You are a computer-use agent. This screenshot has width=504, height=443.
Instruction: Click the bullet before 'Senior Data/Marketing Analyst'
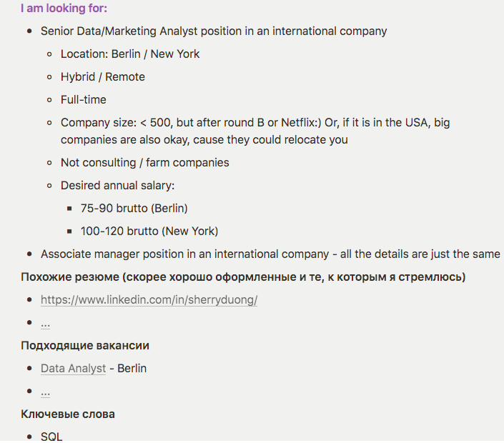29,31
